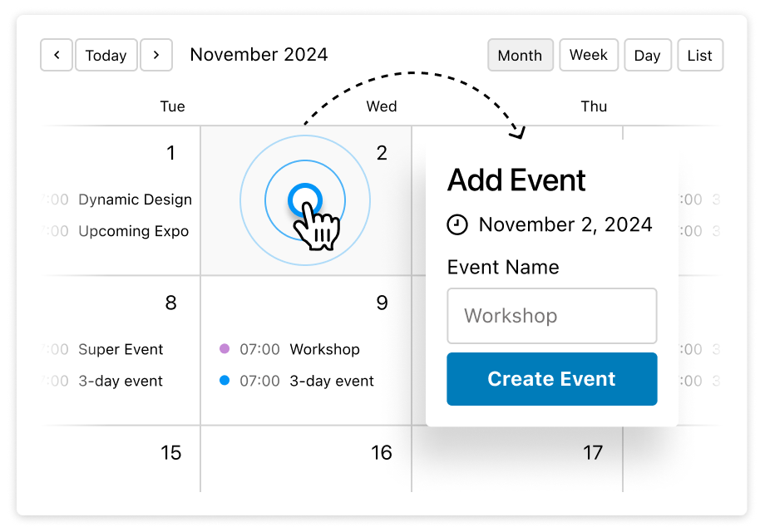Switch to Day view
Screen dimensions: 765x532
[x=648, y=55]
